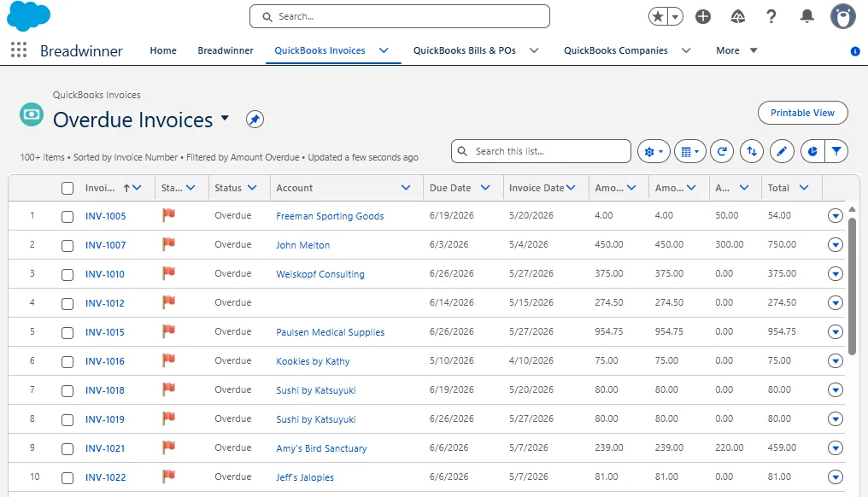Click the red flag on INV-1021 row
The image size is (868, 497).
point(169,447)
